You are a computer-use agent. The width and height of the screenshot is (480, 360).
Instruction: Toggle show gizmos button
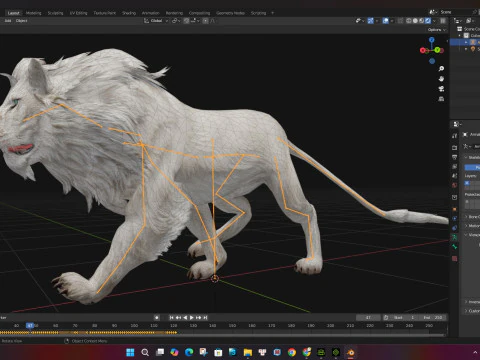pyautogui.click(x=370, y=21)
